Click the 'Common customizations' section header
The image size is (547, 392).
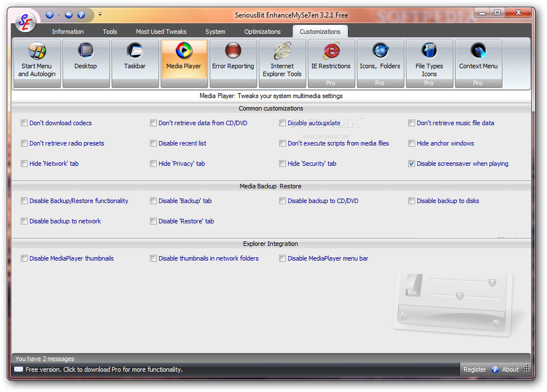click(271, 108)
